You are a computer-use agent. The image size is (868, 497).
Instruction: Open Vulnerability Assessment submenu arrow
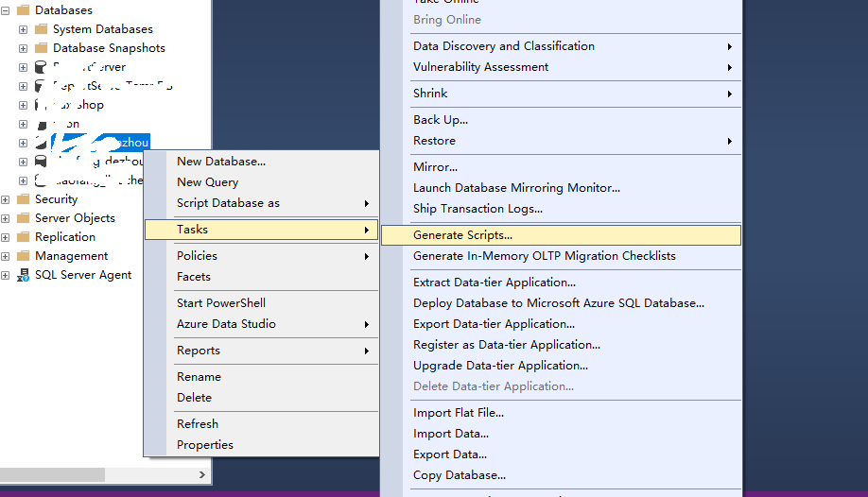pyautogui.click(x=730, y=67)
